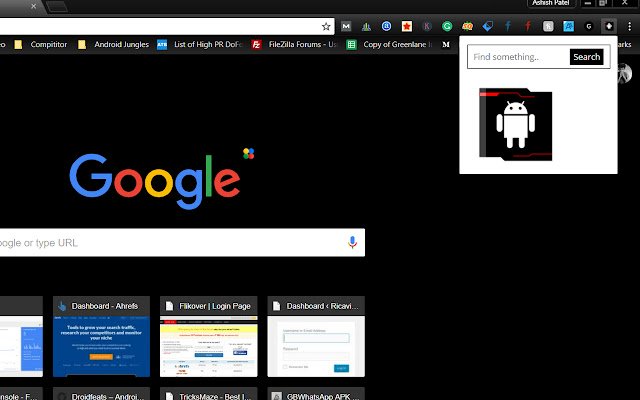The image size is (640, 400).
Task: Open the Compititor bookmark folder
Action: (41, 44)
